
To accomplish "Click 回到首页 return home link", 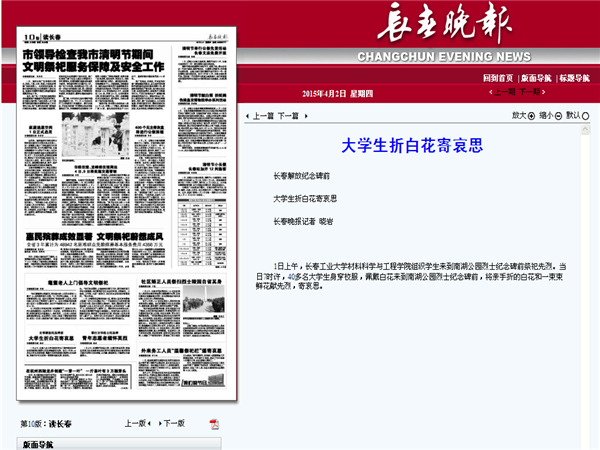I will coord(497,77).
